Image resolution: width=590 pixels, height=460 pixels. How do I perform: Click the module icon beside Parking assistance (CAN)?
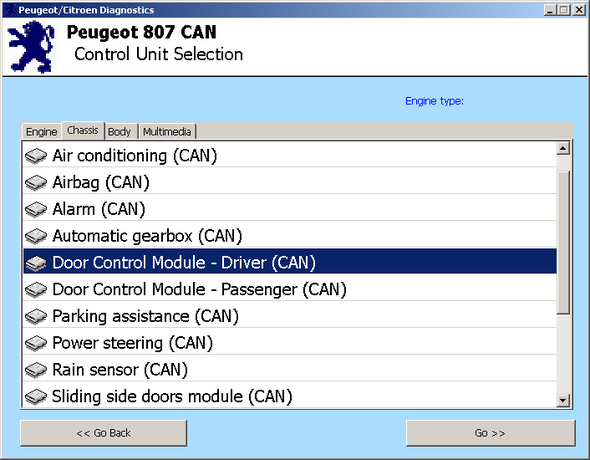[x=36, y=316]
